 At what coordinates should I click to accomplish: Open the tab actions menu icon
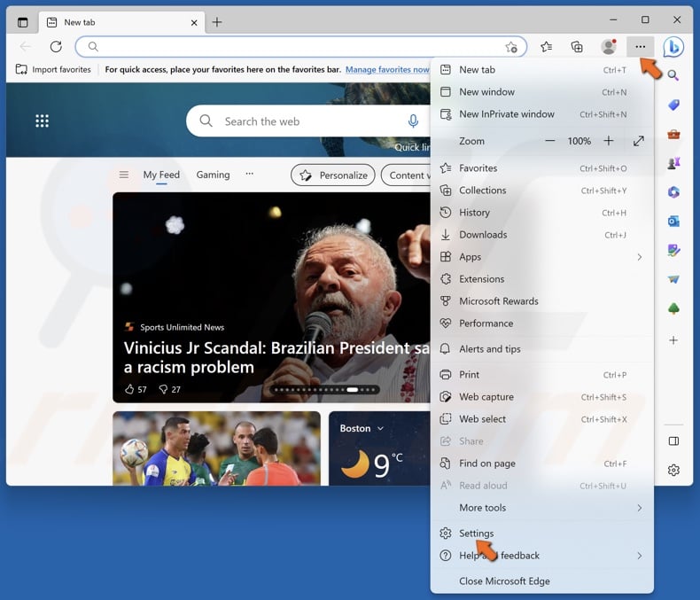pos(22,22)
